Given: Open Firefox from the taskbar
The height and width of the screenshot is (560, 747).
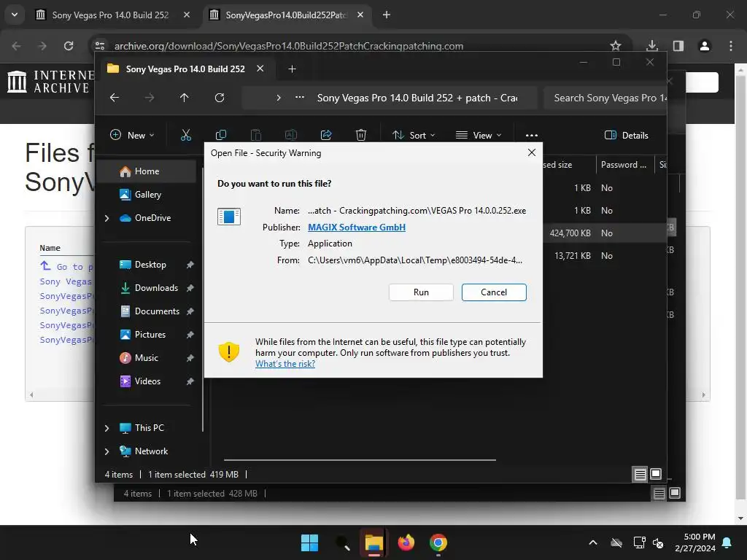Looking at the screenshot, I should click(406, 542).
